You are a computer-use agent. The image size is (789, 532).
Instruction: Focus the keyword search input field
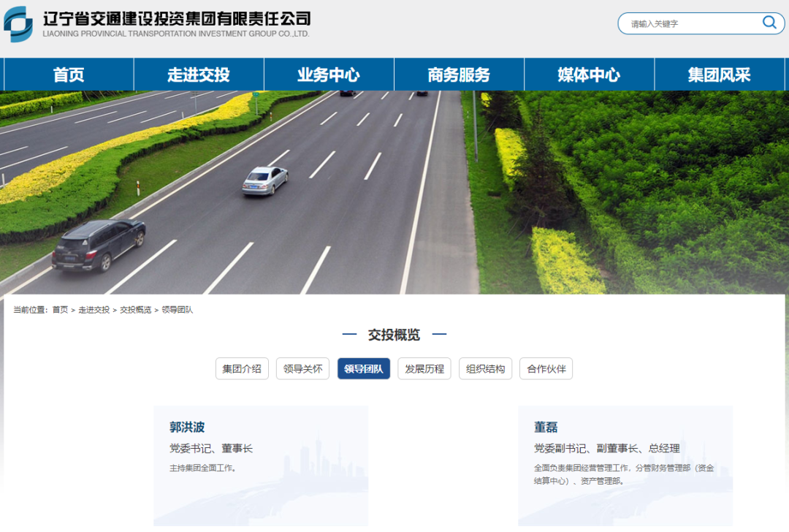coord(695,23)
